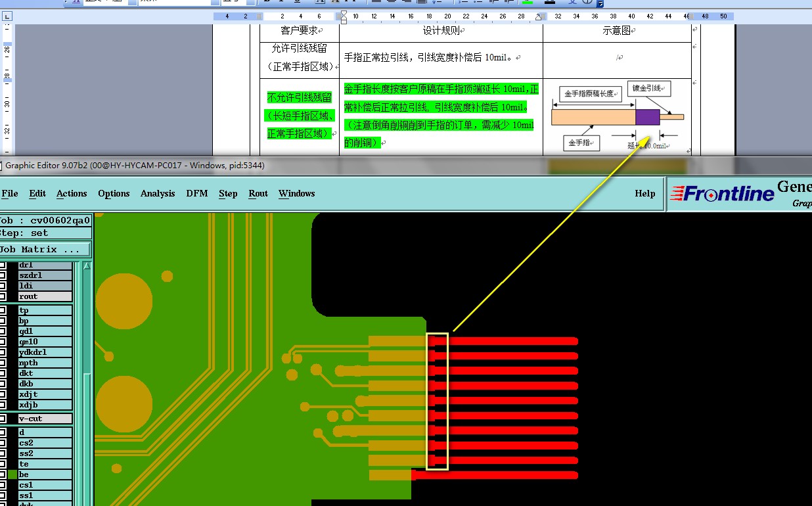Click the Job : cv00602qa0 label

[45, 221]
